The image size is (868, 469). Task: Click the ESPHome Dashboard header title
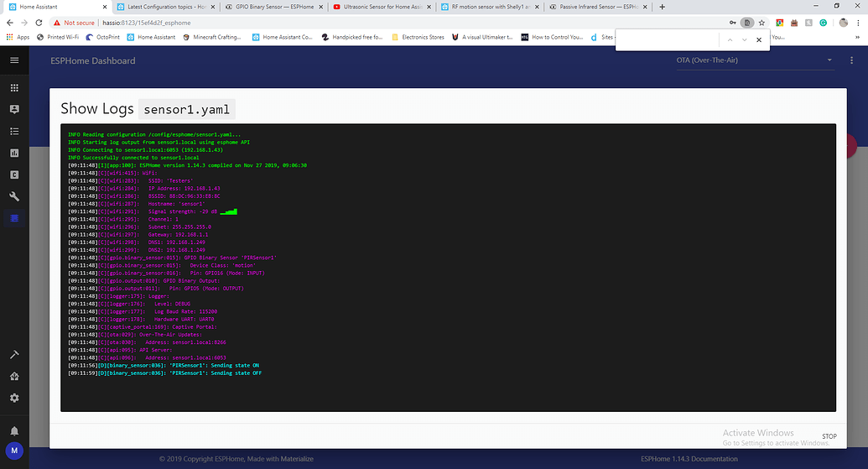click(92, 61)
